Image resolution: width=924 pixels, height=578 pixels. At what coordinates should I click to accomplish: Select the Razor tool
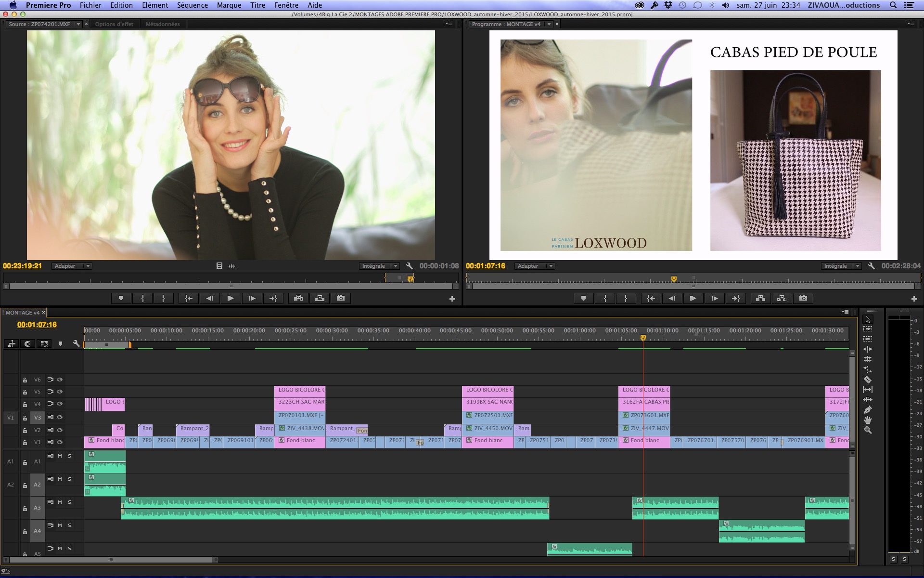pyautogui.click(x=868, y=380)
